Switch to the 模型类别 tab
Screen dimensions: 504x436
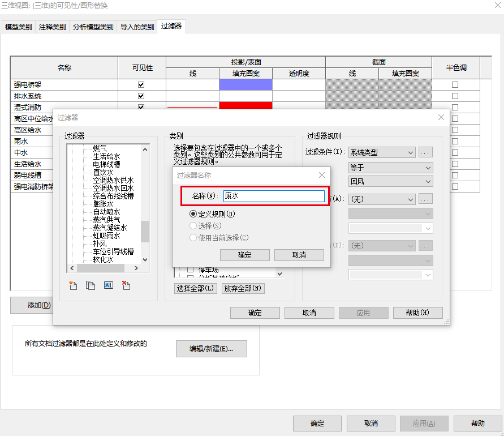18,27
